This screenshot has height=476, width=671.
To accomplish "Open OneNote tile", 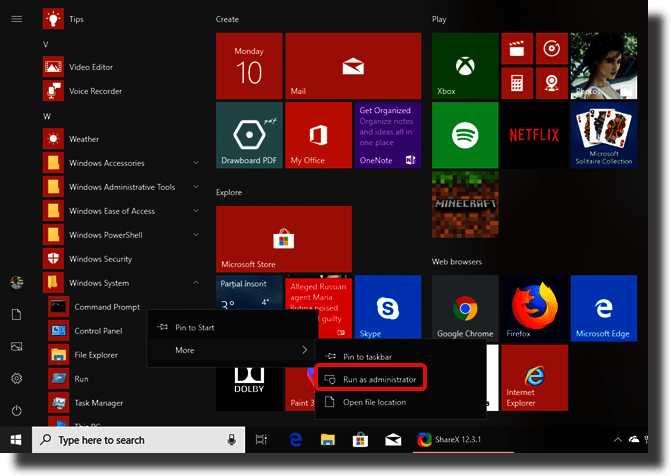I will click(x=388, y=135).
